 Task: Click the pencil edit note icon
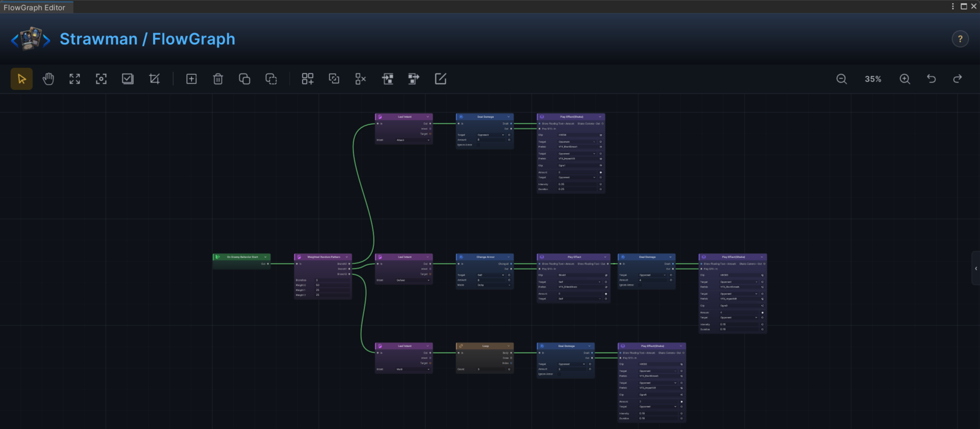440,79
